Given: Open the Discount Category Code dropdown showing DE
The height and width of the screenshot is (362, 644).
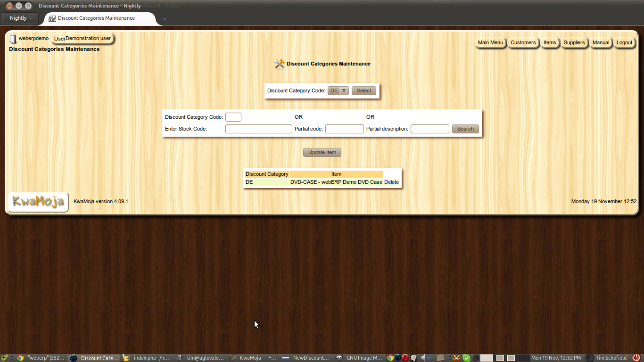Looking at the screenshot, I should click(338, 90).
